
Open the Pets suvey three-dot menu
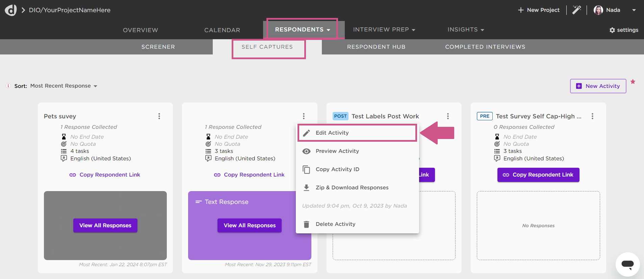coord(159,116)
